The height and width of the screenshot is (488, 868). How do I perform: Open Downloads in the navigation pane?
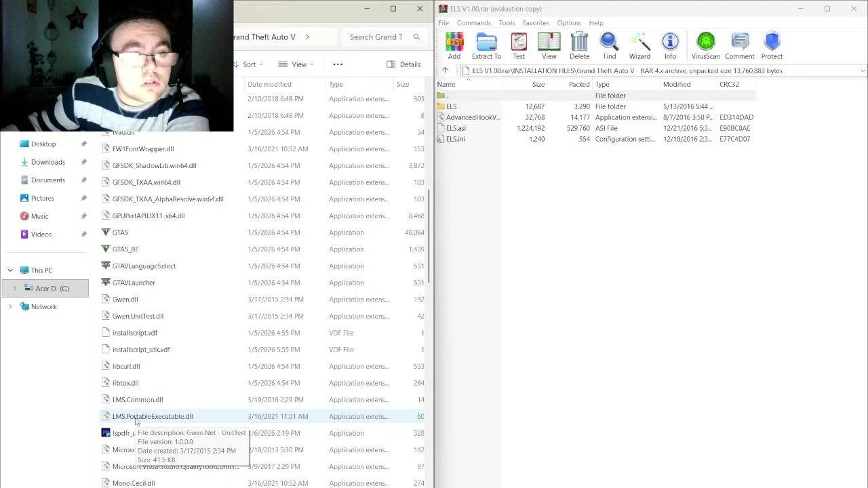(x=47, y=162)
